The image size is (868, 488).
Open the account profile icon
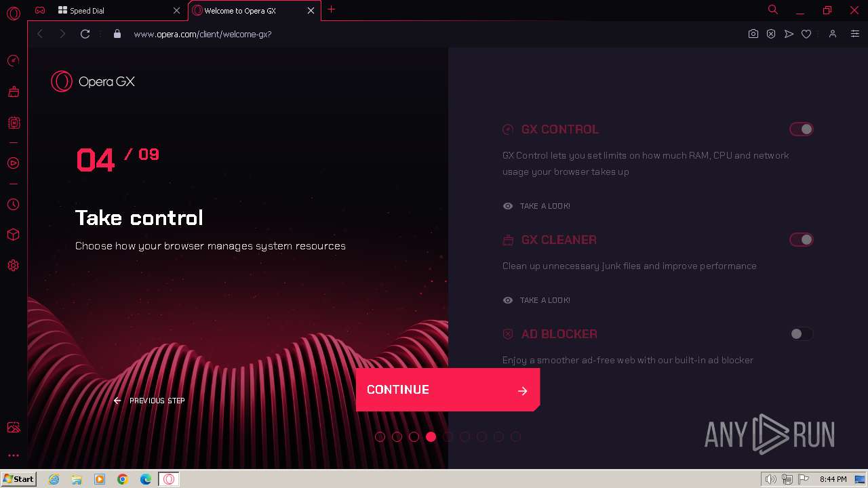click(x=833, y=34)
